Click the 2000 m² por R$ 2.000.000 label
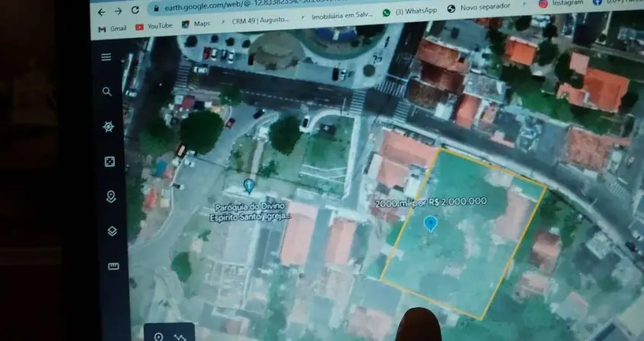This screenshot has width=644, height=341. (x=431, y=202)
